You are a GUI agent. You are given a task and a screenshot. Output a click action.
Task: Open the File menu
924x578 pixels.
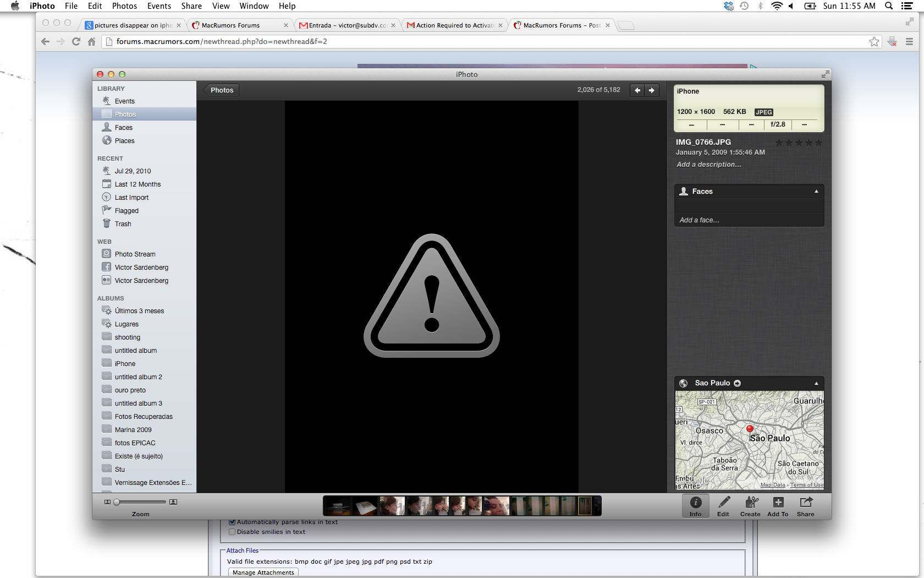[x=71, y=6]
